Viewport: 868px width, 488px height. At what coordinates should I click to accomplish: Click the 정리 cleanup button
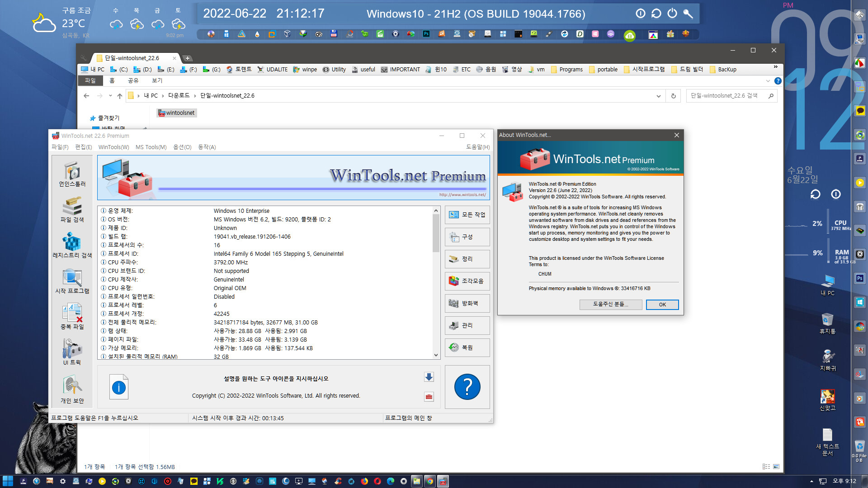click(467, 259)
